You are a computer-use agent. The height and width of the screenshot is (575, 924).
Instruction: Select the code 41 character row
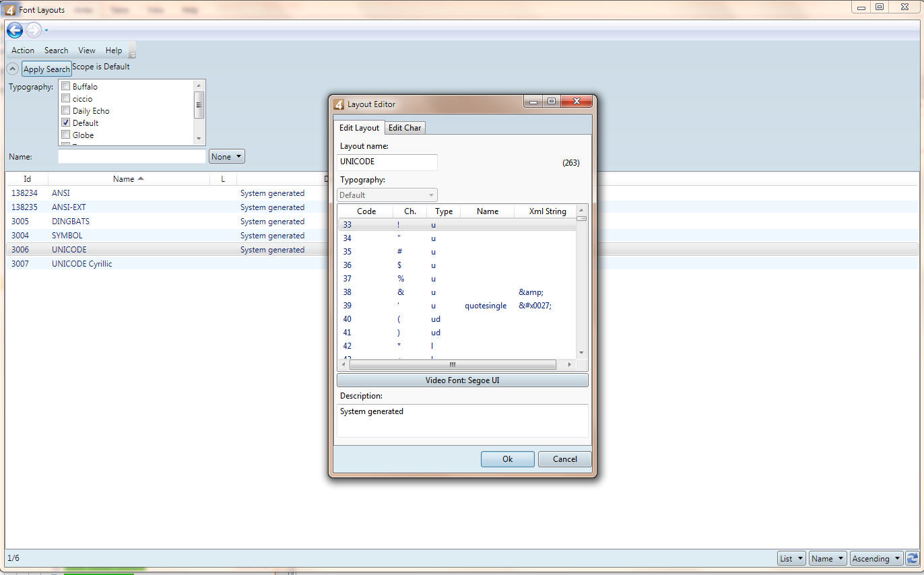pyautogui.click(x=457, y=333)
